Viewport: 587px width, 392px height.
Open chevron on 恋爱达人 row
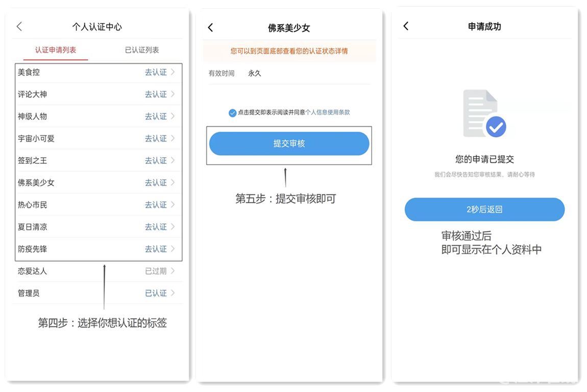tap(173, 271)
